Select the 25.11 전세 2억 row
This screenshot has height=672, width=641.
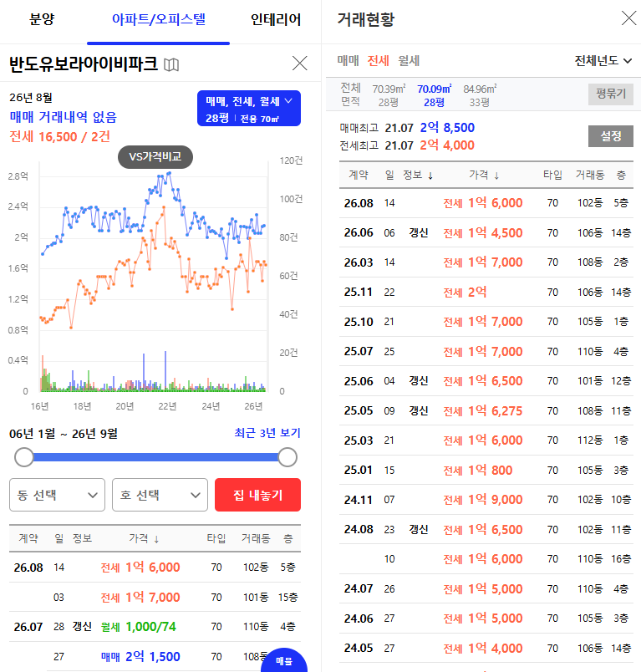point(486,292)
